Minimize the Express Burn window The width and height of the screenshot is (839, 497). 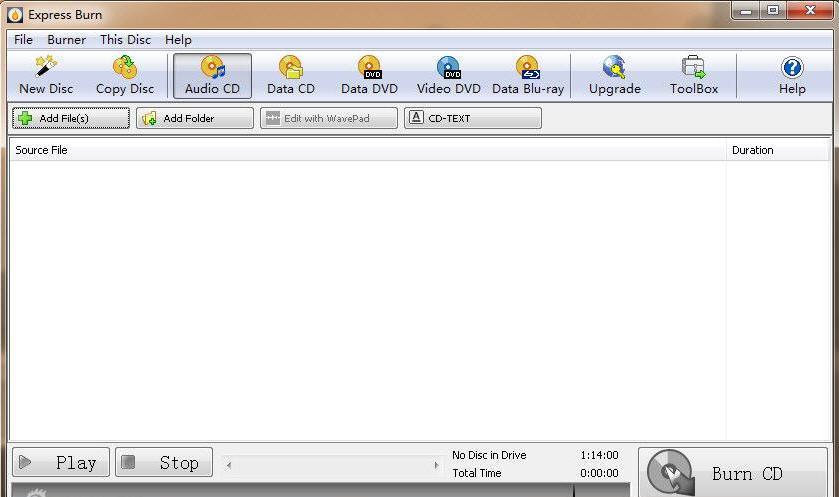746,11
